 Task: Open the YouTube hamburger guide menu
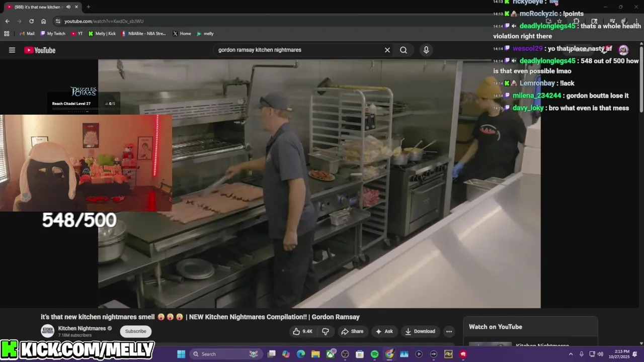12,50
